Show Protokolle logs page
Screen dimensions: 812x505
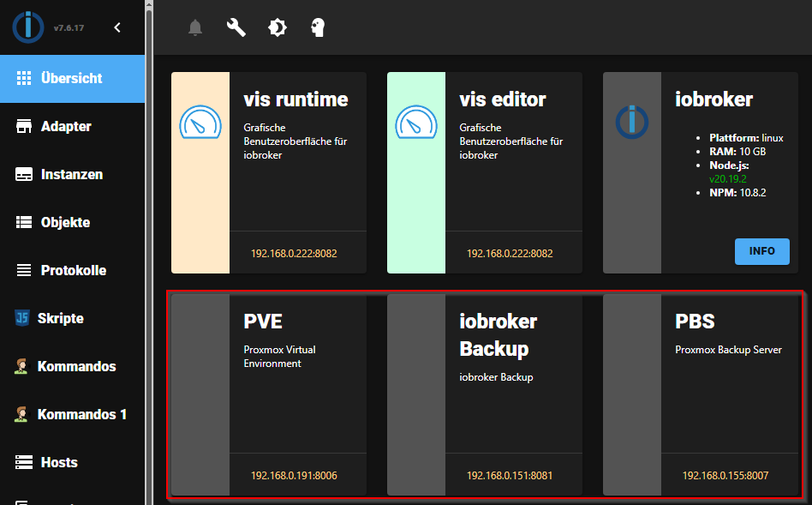pyautogui.click(x=73, y=270)
